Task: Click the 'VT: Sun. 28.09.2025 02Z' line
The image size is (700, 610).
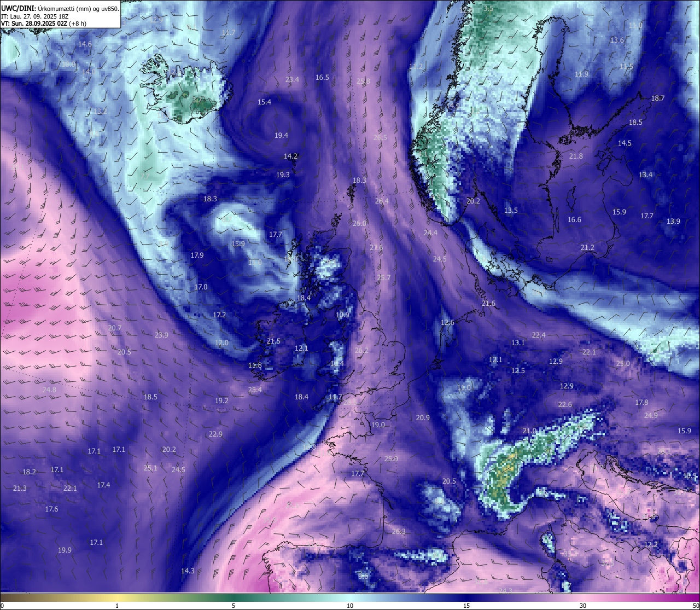Action: pyautogui.click(x=44, y=24)
